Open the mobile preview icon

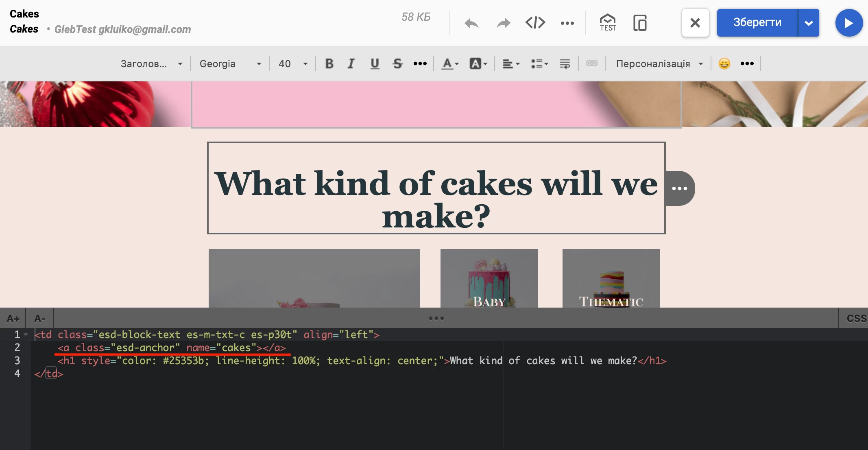tap(640, 23)
